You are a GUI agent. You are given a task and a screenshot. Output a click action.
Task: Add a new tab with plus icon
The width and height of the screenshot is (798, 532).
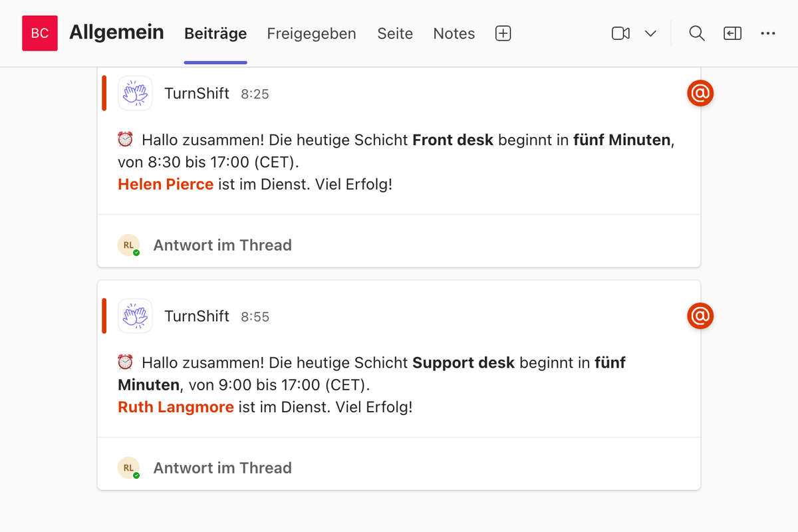click(x=503, y=33)
